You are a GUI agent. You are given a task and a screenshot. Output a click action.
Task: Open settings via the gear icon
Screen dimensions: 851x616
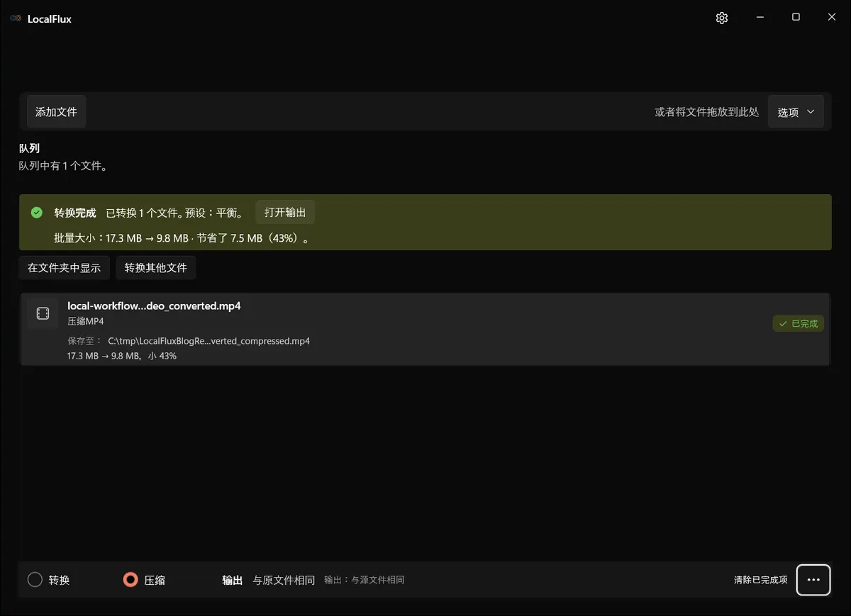(x=722, y=18)
